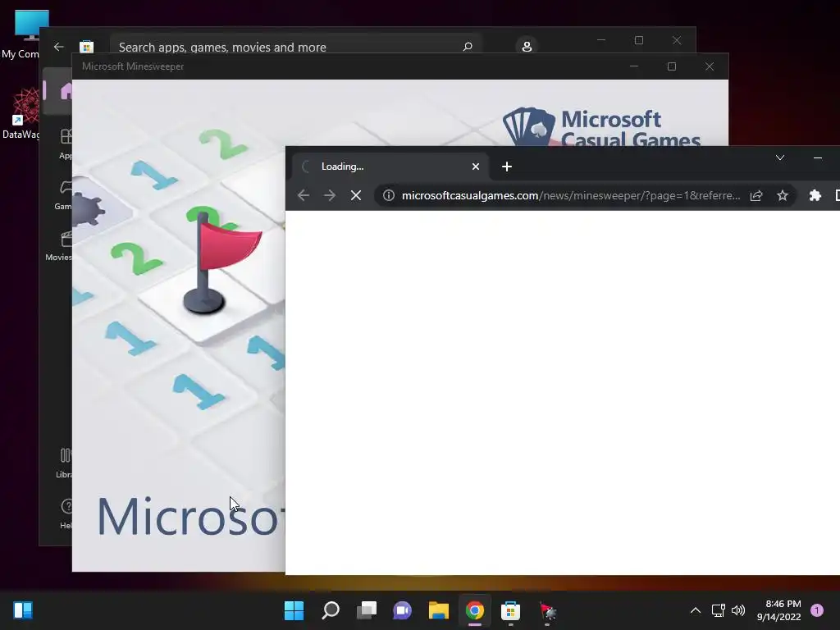Maximize the Microsoft Minesweeper window
This screenshot has width=840, height=630.
(672, 66)
